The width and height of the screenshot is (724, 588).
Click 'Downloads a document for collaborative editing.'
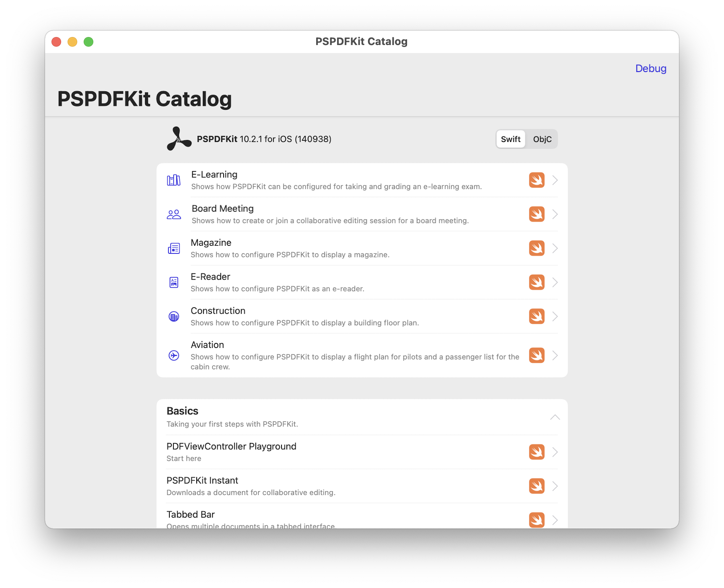coord(251,493)
